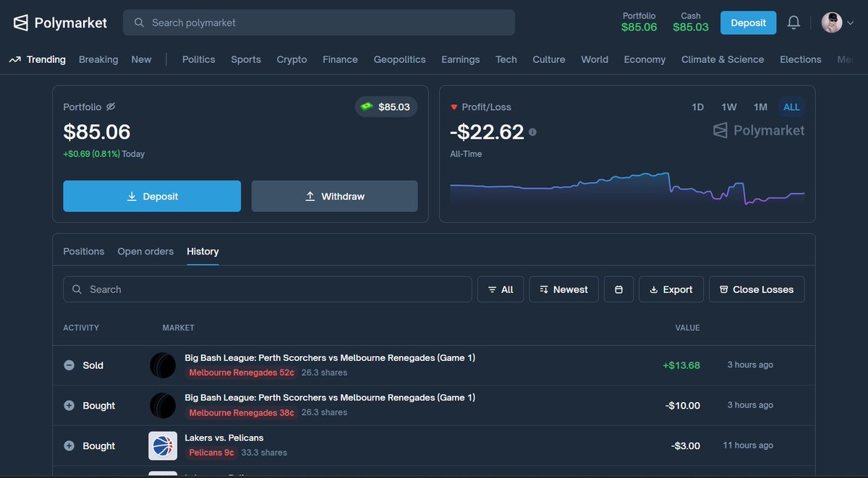Select the 1M profit/loss range
Image resolution: width=868 pixels, height=478 pixels.
pyautogui.click(x=760, y=107)
